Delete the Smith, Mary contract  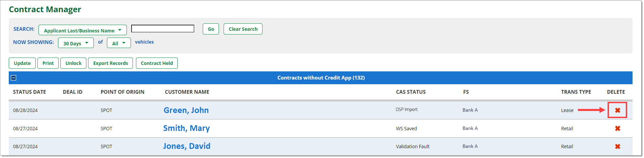[617, 129]
